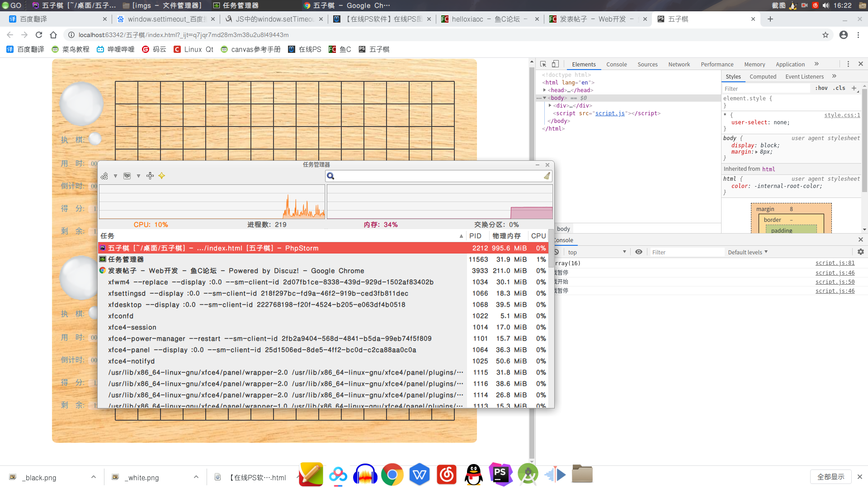The image size is (868, 488).
Task: Click the eye visibility toggle in Console
Action: 638,252
